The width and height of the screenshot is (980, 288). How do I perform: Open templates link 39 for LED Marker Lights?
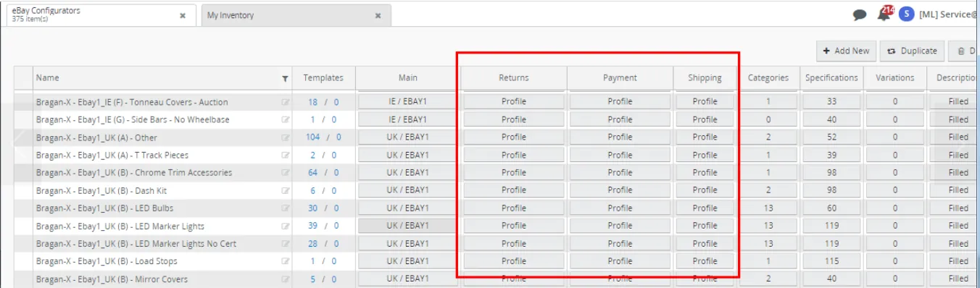tap(312, 226)
